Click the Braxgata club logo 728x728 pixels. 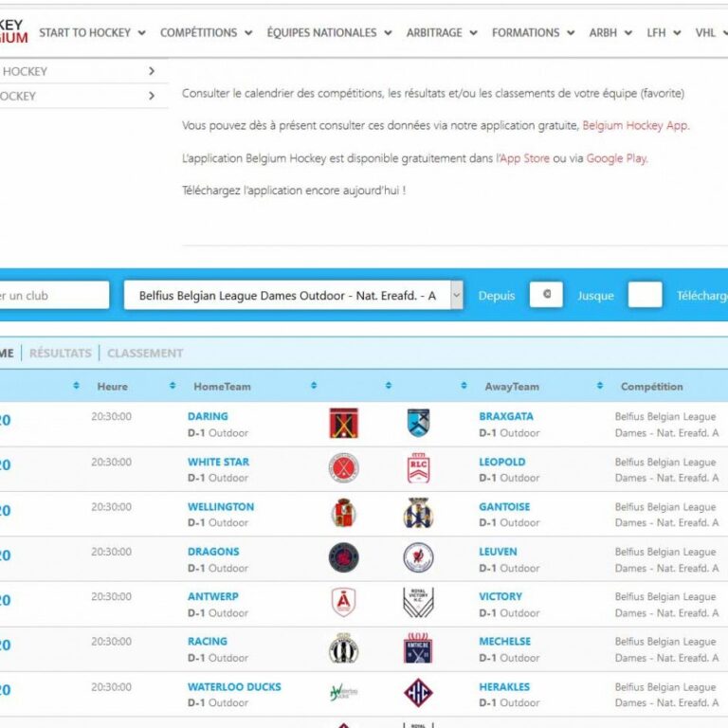click(x=418, y=423)
